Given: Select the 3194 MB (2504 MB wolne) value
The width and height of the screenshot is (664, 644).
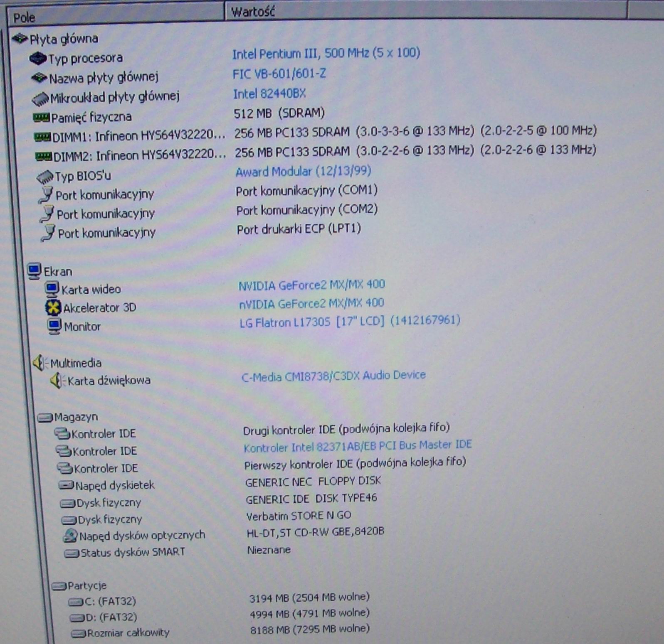Looking at the screenshot, I should 309,597.
